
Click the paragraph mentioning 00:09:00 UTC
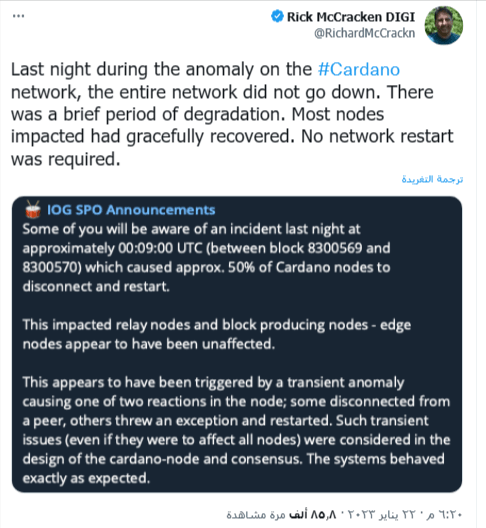pyautogui.click(x=206, y=258)
